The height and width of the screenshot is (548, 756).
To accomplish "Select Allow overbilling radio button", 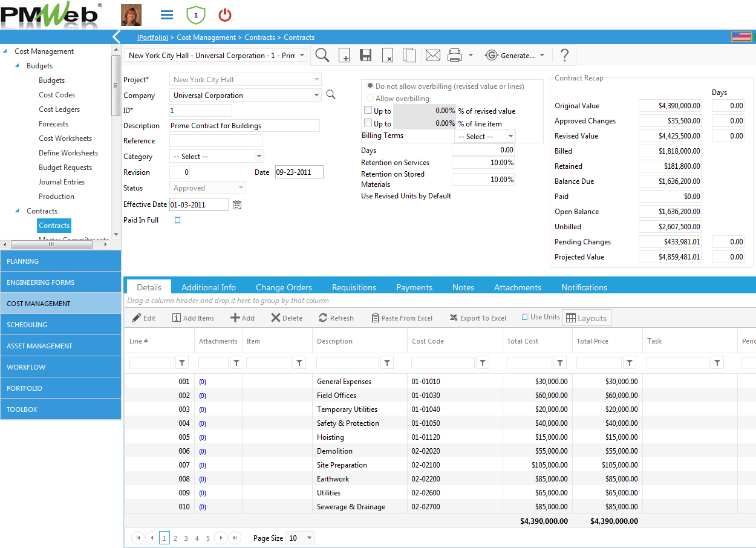I will click(x=370, y=98).
